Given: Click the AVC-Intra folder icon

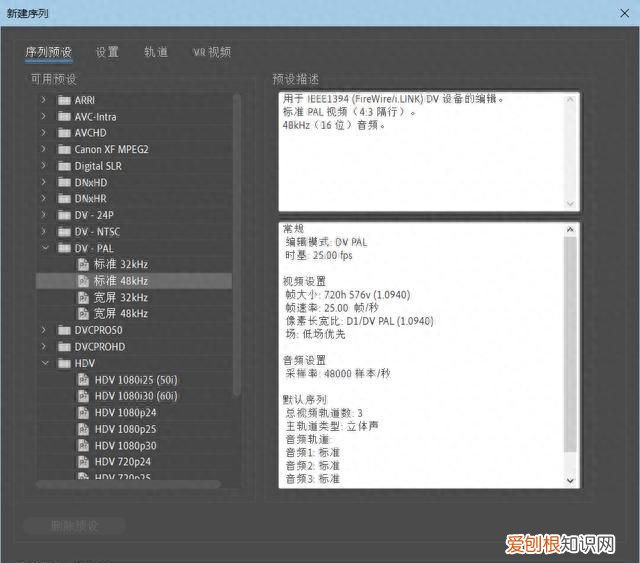Looking at the screenshot, I should click(x=64, y=117).
